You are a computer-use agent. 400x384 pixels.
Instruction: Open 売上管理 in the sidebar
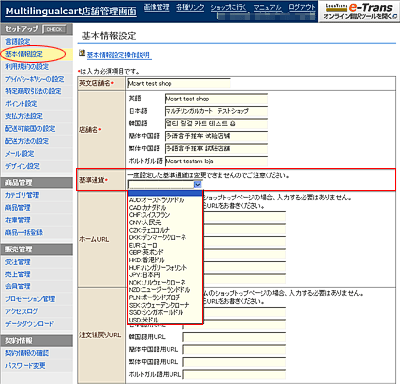[18, 274]
